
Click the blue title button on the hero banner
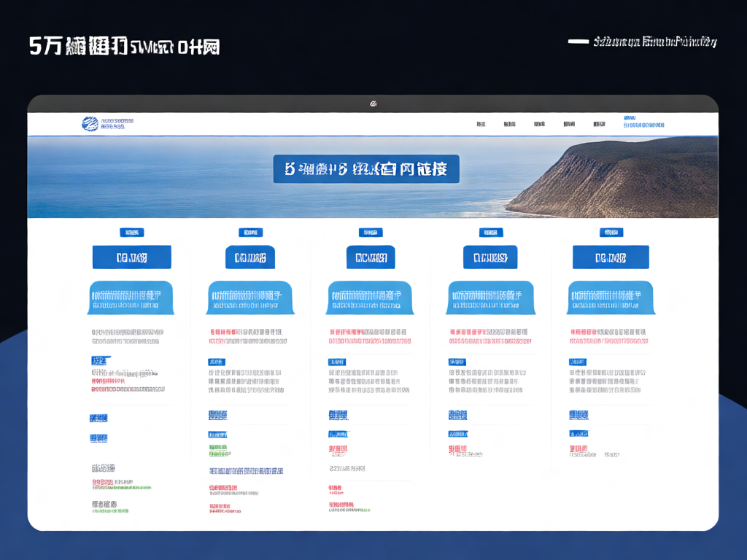point(366,169)
